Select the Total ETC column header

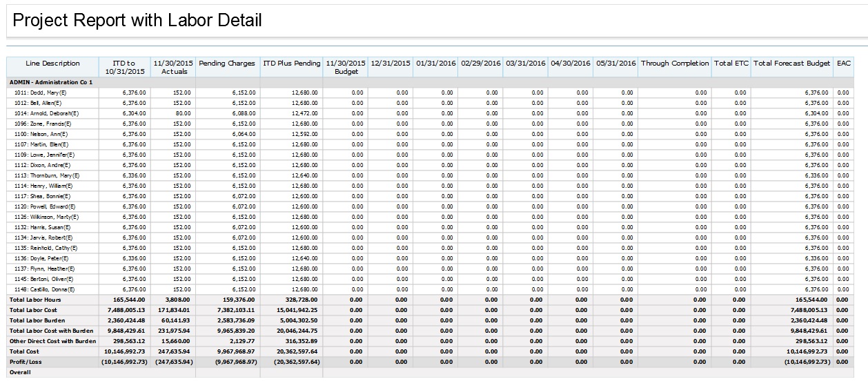tap(731, 64)
